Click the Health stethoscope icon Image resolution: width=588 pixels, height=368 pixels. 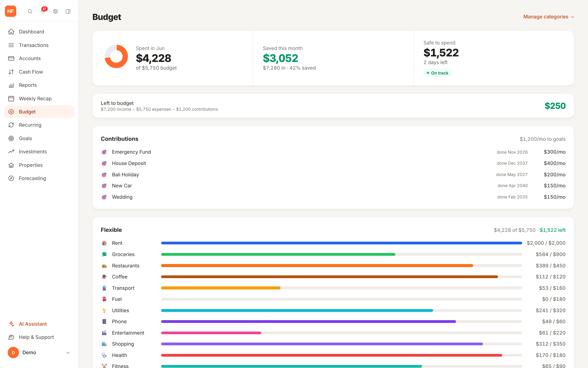tap(104, 355)
